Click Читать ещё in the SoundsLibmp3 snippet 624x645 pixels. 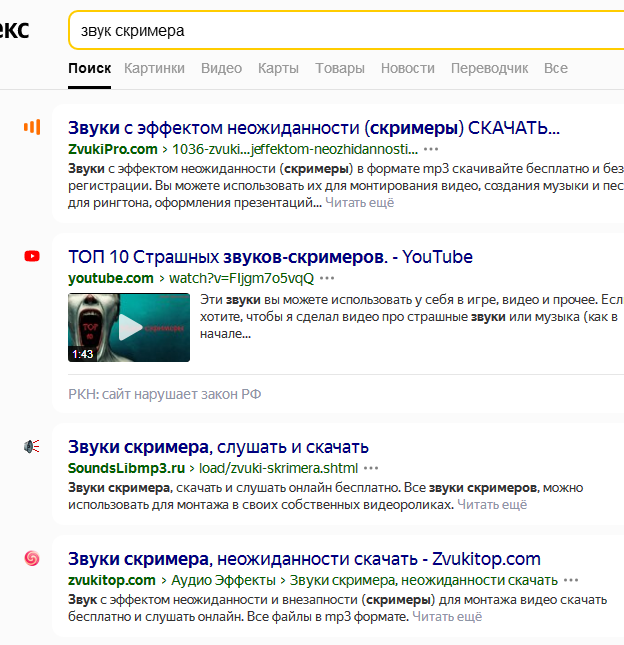click(x=492, y=505)
